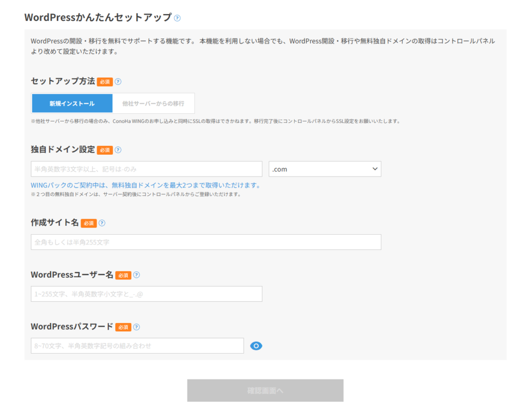Click the 必須 badge beside WordPressユーザー名

[x=123, y=275]
